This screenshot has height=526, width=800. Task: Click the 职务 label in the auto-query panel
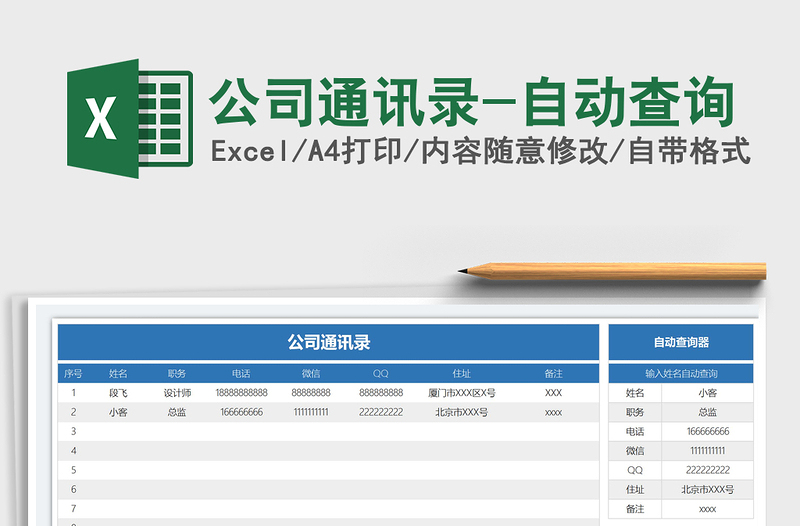[x=635, y=412]
